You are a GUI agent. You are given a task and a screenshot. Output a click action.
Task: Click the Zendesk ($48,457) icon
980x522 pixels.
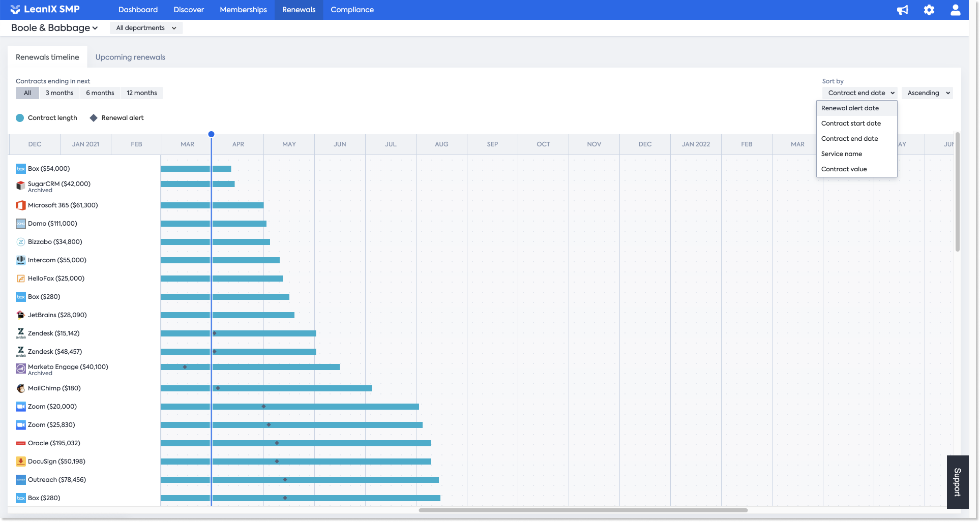click(21, 352)
